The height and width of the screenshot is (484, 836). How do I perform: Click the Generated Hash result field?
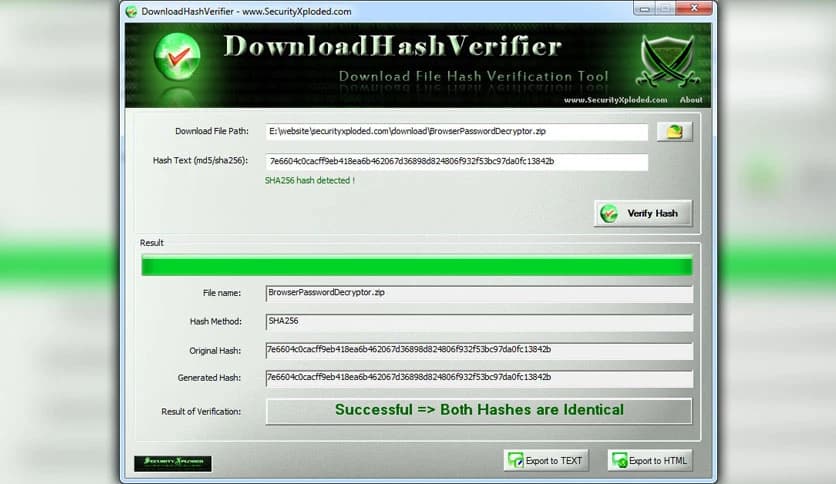point(479,378)
